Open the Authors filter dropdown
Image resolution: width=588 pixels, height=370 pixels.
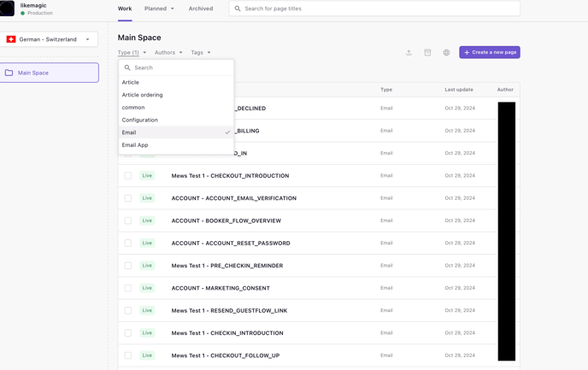tap(168, 53)
